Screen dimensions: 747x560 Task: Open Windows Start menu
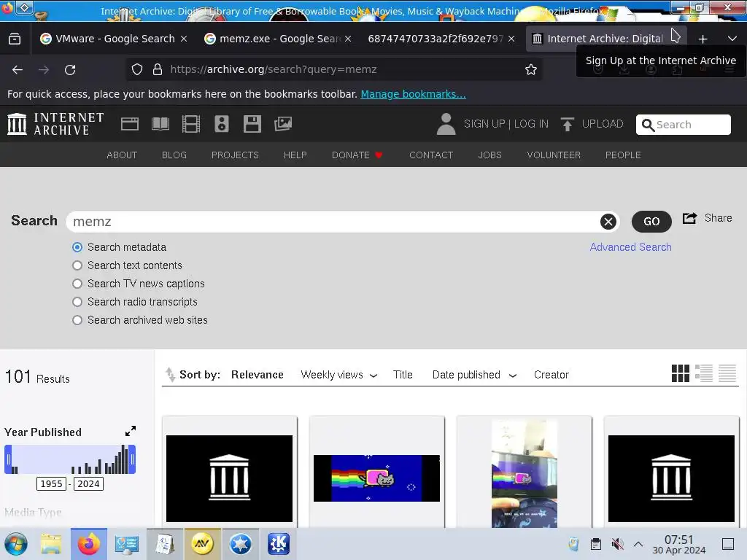tap(16, 544)
